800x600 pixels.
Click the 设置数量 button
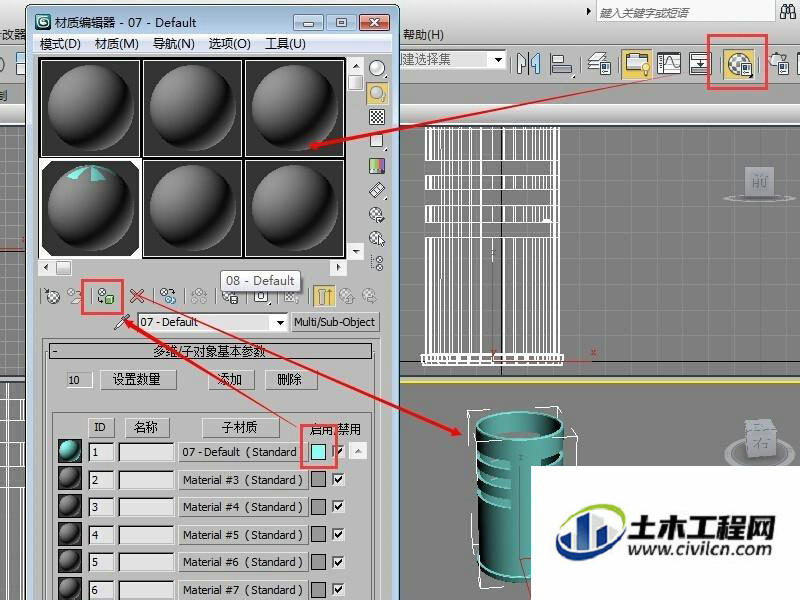(138, 380)
